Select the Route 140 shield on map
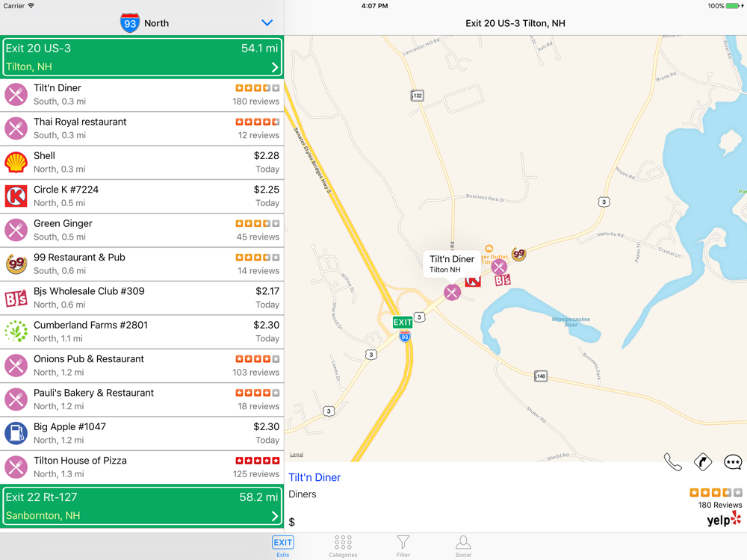This screenshot has width=747, height=560. coord(541,376)
